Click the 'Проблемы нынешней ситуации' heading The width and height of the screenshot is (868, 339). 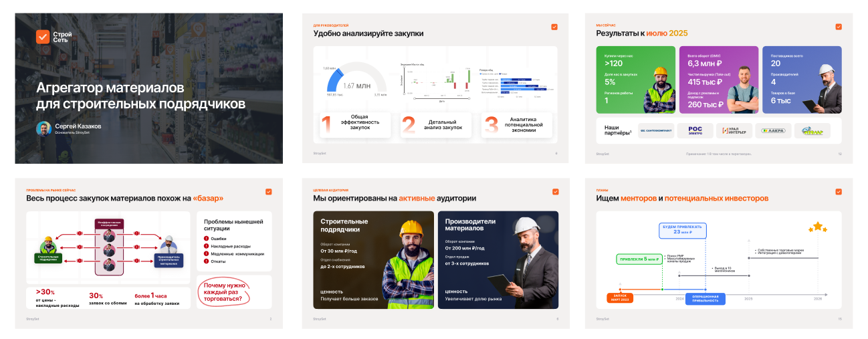pyautogui.click(x=233, y=225)
